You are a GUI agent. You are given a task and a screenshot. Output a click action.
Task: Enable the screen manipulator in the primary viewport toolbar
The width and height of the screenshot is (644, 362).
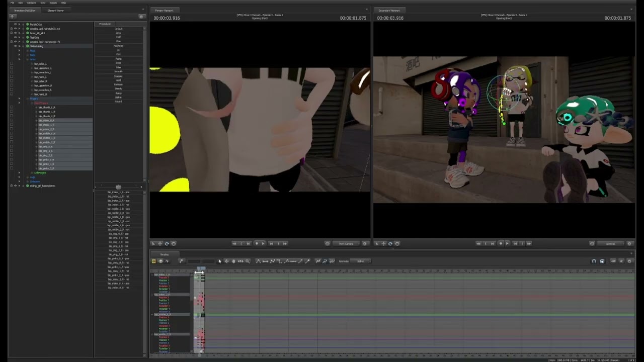click(174, 244)
